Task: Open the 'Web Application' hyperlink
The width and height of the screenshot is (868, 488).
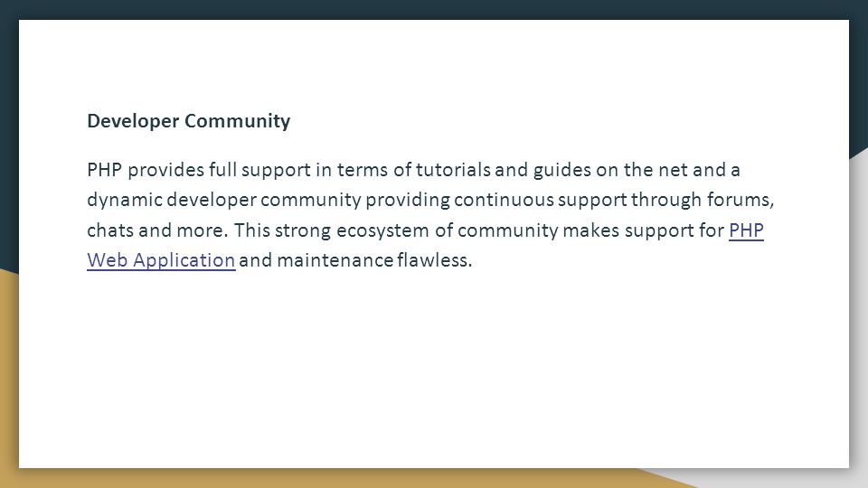Action: pyautogui.click(x=161, y=260)
